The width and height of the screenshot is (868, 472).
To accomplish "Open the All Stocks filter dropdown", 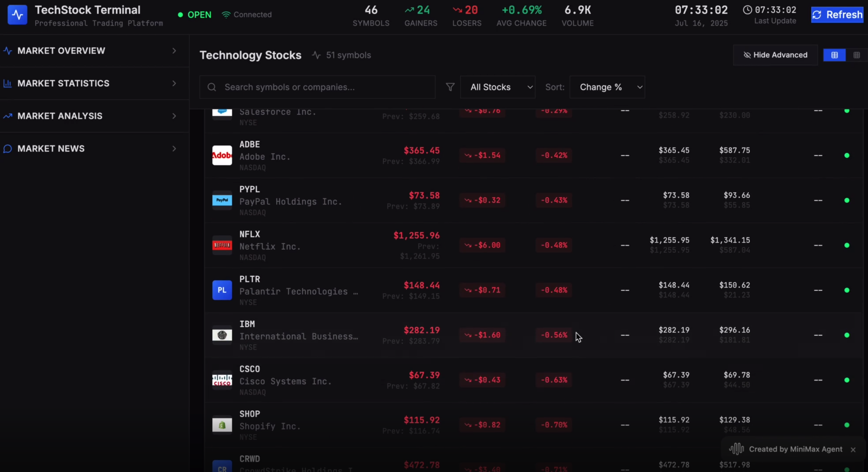I will 497,87.
